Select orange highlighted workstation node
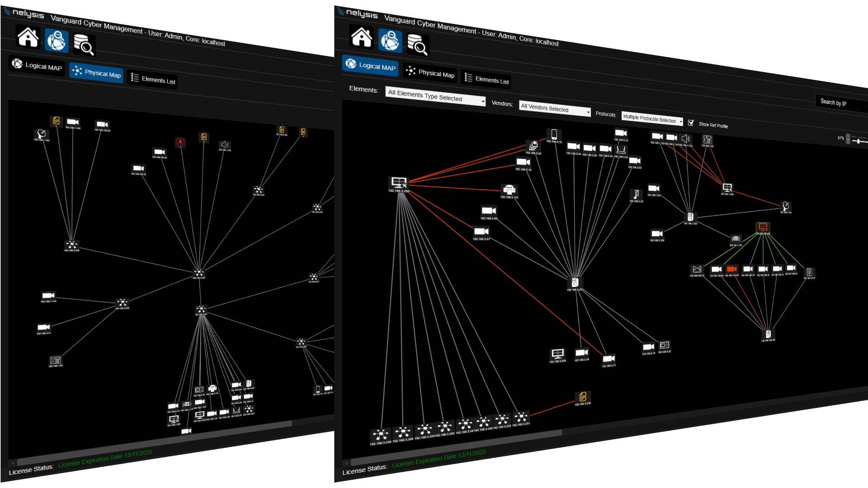The image size is (868, 488). click(x=763, y=228)
